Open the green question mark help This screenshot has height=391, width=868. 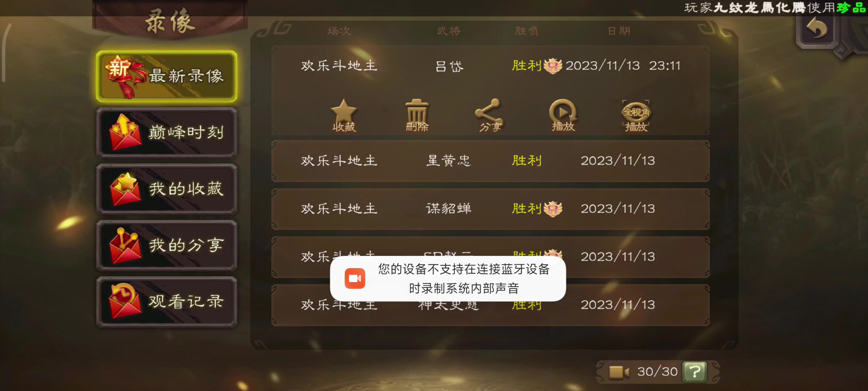694,372
